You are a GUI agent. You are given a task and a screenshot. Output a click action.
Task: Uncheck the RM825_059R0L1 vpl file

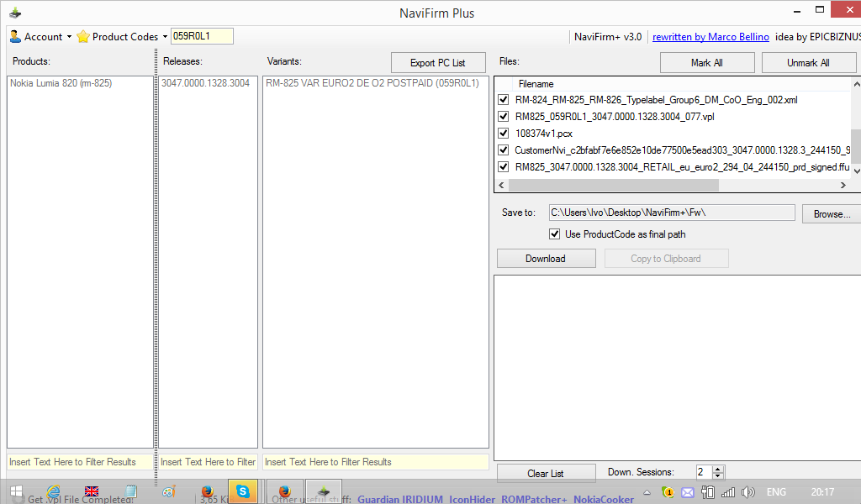pos(503,116)
